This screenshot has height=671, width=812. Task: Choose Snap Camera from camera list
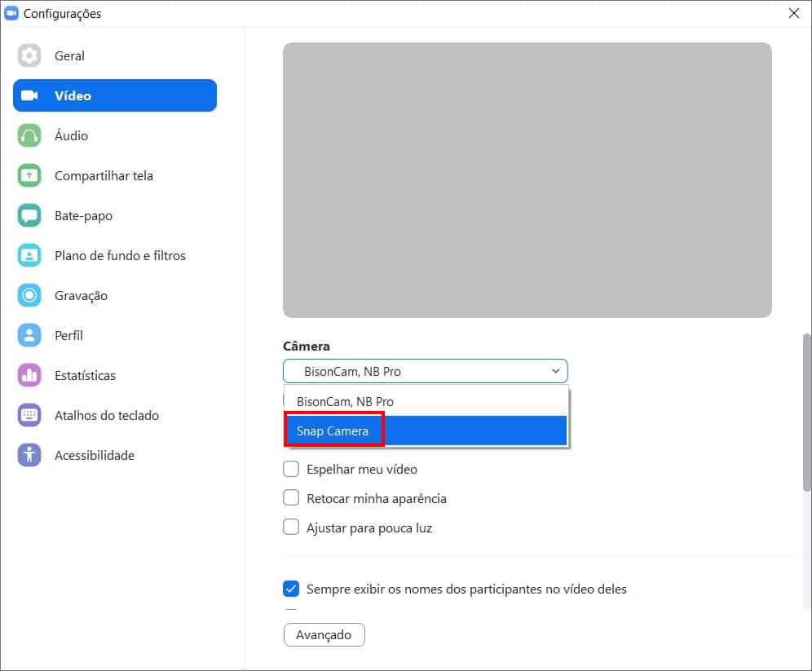[426, 430]
